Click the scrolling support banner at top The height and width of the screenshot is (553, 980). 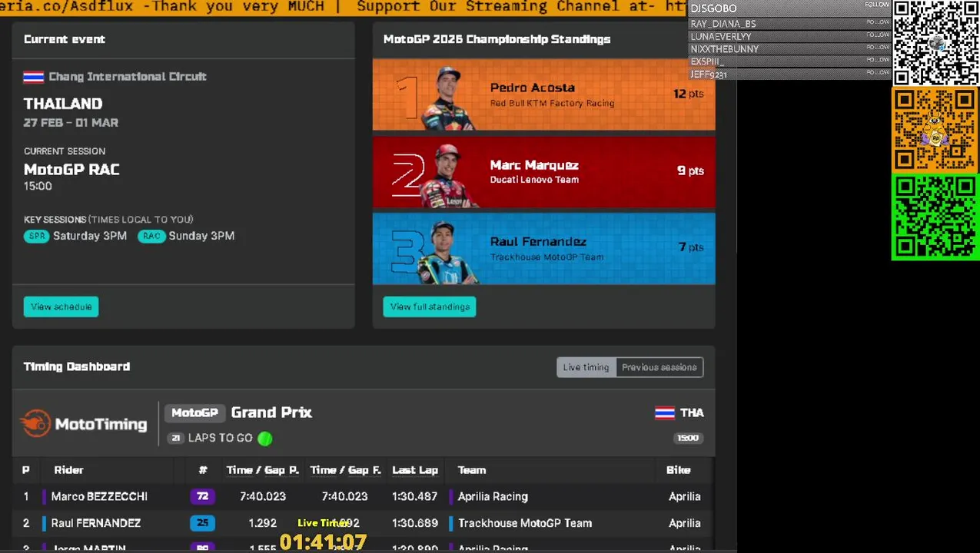[x=344, y=8]
